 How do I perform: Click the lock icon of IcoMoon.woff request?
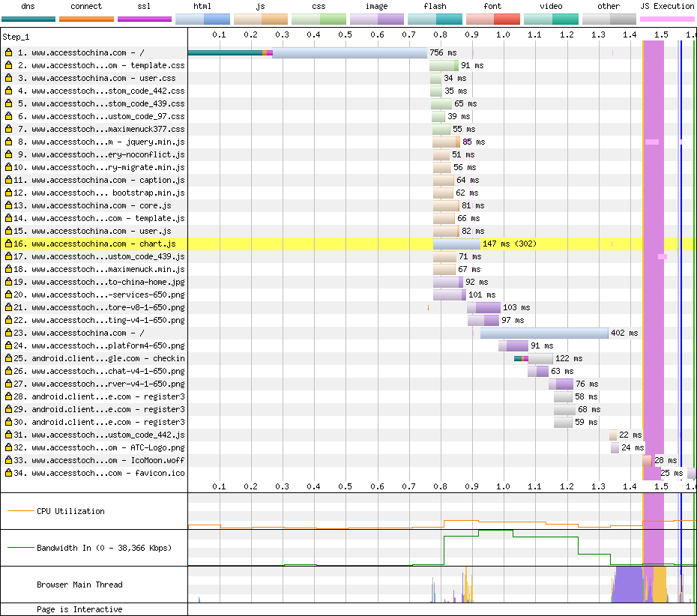(8, 460)
